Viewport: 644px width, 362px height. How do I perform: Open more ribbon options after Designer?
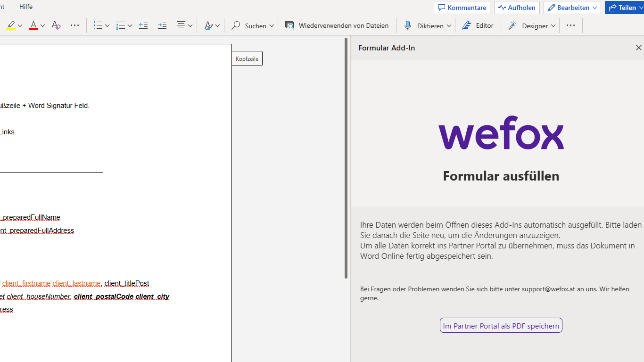pos(570,25)
